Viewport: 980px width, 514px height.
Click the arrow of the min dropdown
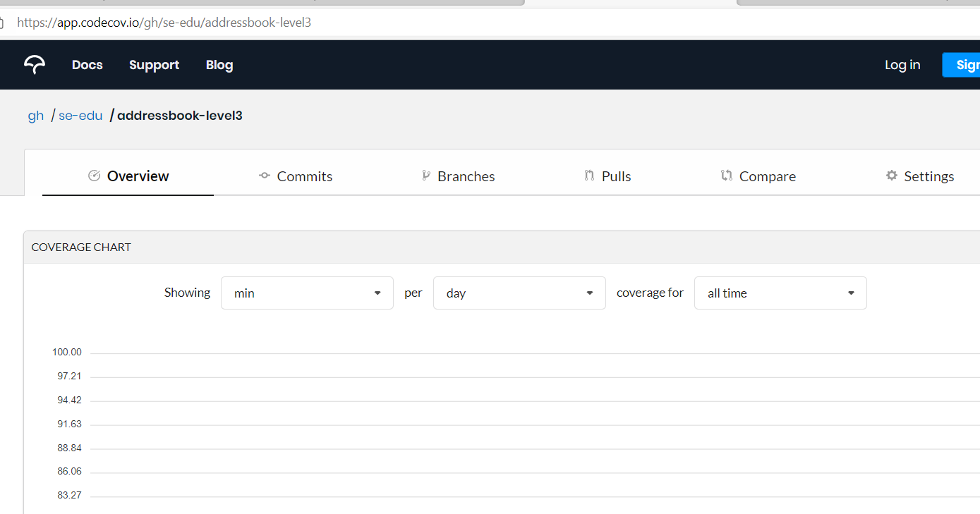[x=377, y=293]
